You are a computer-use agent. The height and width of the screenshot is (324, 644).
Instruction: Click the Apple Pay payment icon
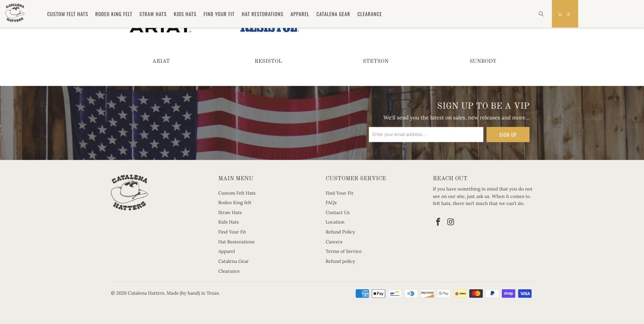pyautogui.click(x=378, y=293)
